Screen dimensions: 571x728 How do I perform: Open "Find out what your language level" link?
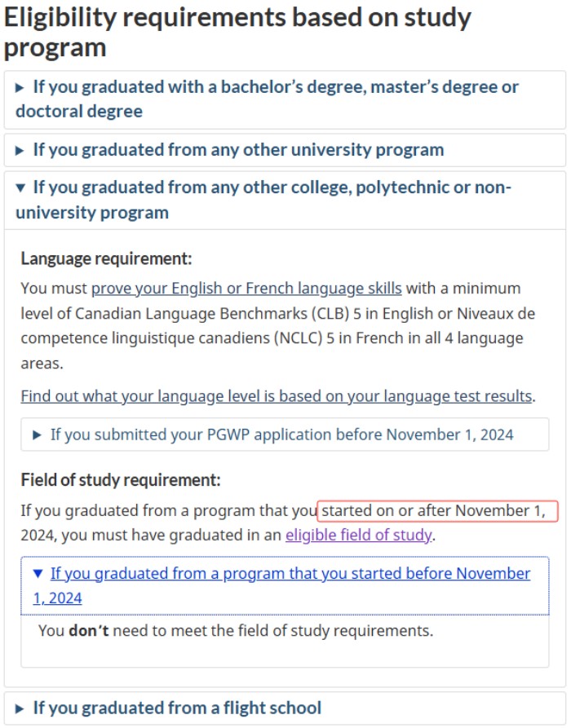click(277, 396)
